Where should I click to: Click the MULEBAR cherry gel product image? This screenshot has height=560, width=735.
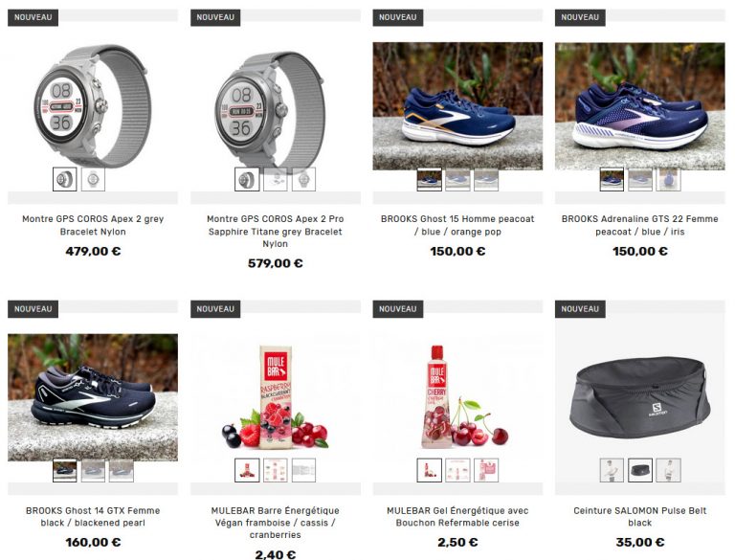[x=457, y=397]
